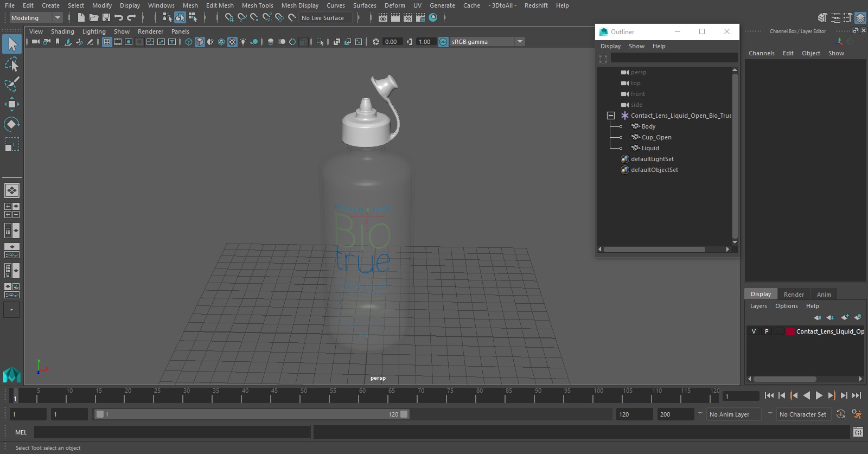
Task: Open the File menu
Action: [x=10, y=5]
